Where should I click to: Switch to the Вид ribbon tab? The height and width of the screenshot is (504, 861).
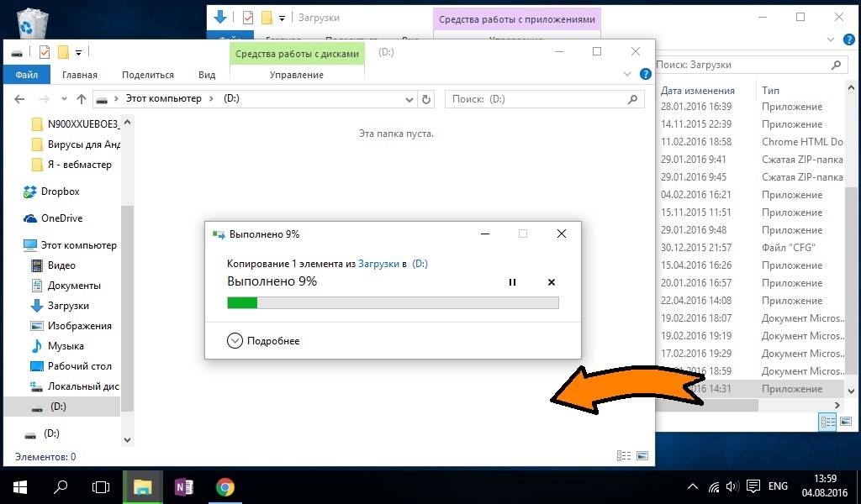coord(207,75)
